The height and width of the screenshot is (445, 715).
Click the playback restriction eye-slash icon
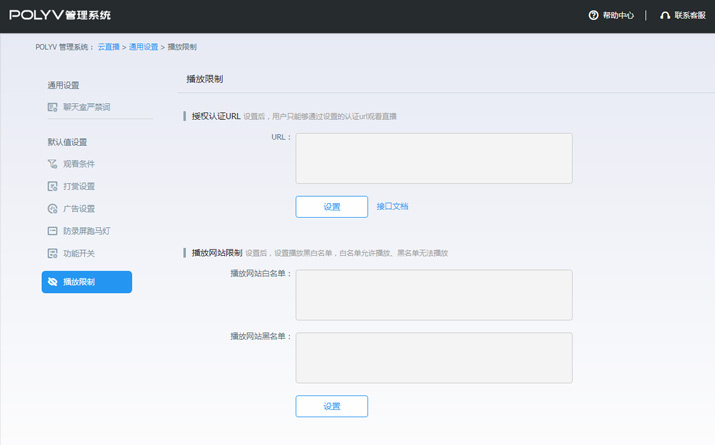coord(53,282)
